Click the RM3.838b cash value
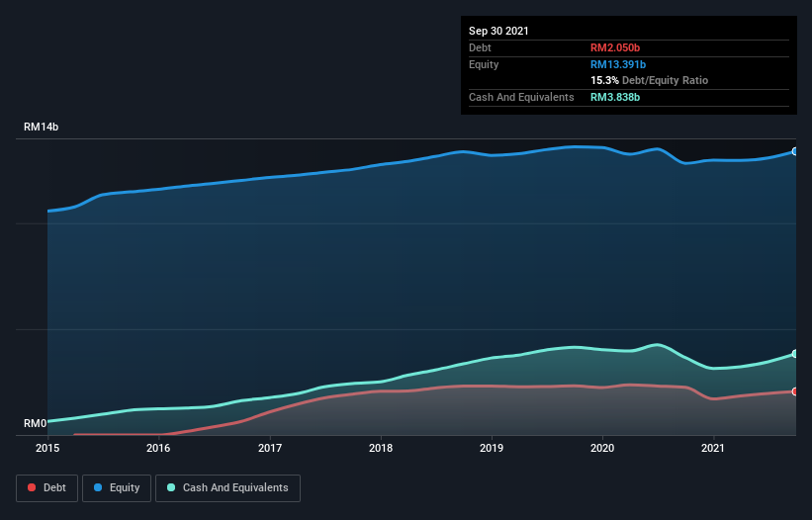The image size is (812, 520). pos(615,97)
